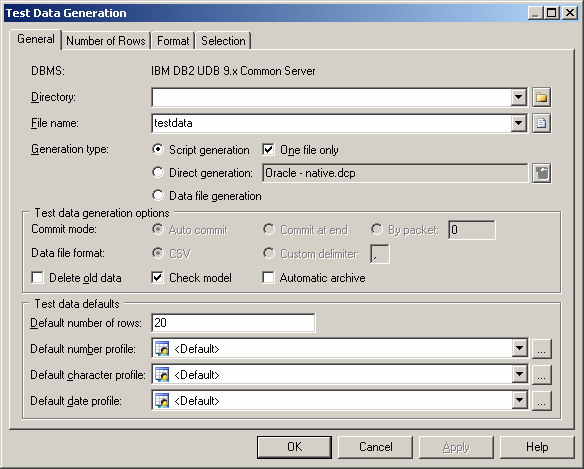The height and width of the screenshot is (469, 584).
Task: Open the ellipsis button for Default date profile
Action: tap(542, 401)
